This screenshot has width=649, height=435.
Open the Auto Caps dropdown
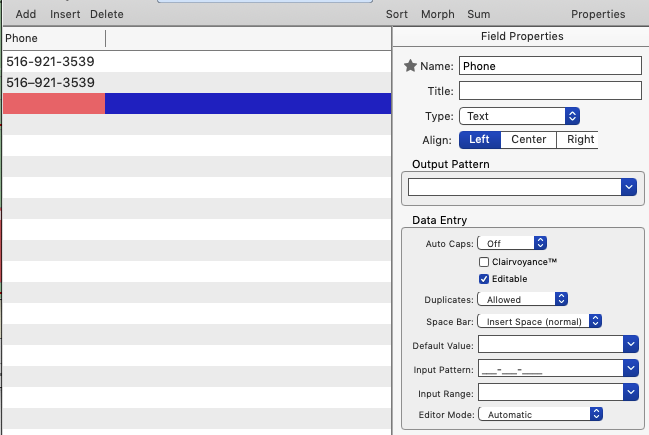[x=512, y=243]
